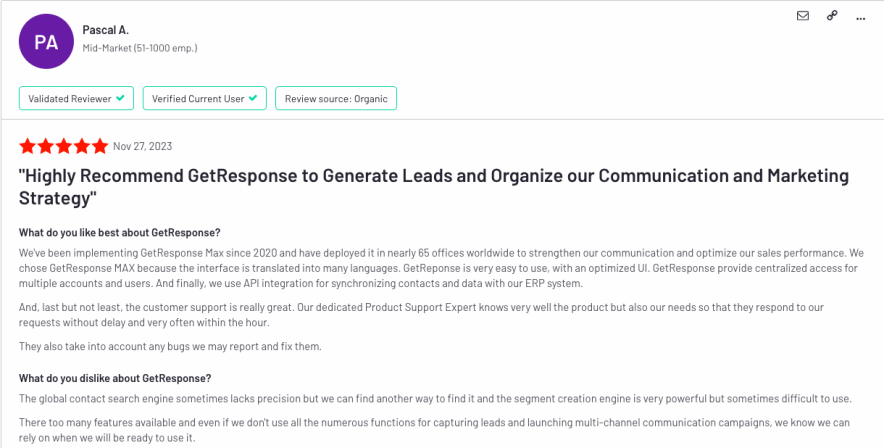The height and width of the screenshot is (448, 884).
Task: Click the Validated Reviewer badge
Action: click(x=76, y=98)
